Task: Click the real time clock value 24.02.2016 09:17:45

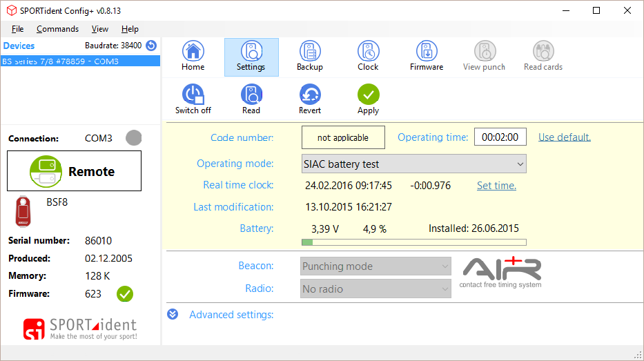Action: click(x=349, y=186)
